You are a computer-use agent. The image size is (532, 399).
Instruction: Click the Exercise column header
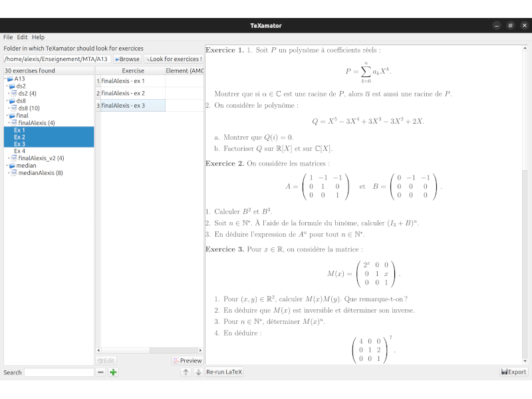tap(132, 70)
